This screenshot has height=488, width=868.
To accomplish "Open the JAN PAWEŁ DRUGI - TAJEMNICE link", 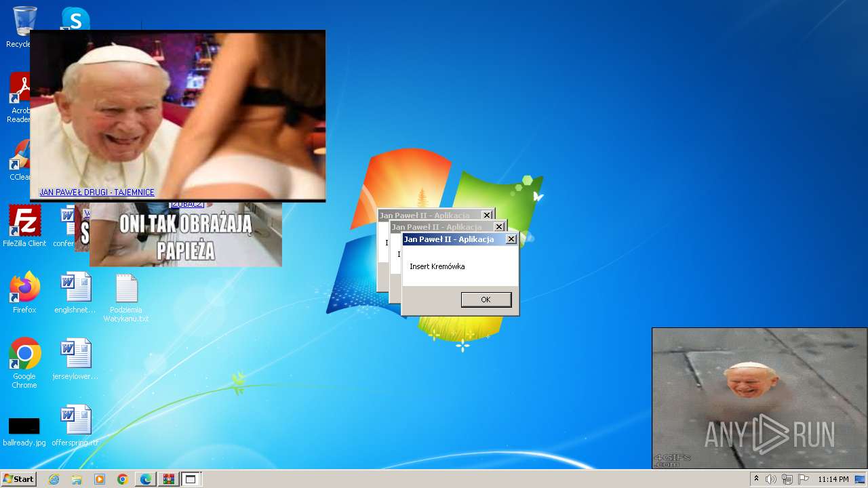I will [x=97, y=192].
